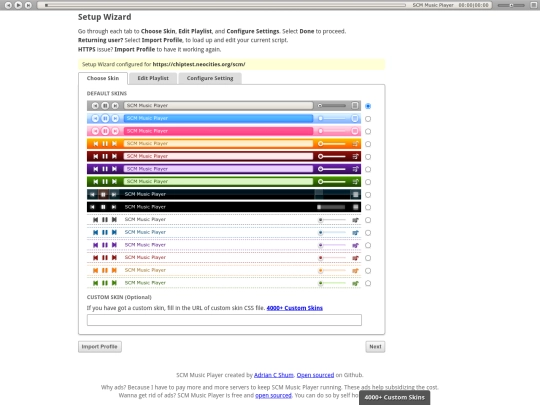
Task: Select the black skin radio button
Action: tap(368, 207)
